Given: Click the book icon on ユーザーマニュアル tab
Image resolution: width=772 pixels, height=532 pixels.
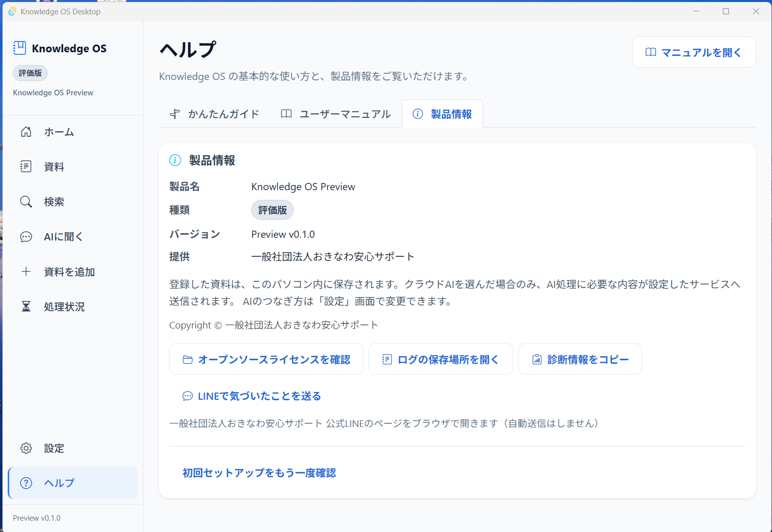Looking at the screenshot, I should pos(287,114).
